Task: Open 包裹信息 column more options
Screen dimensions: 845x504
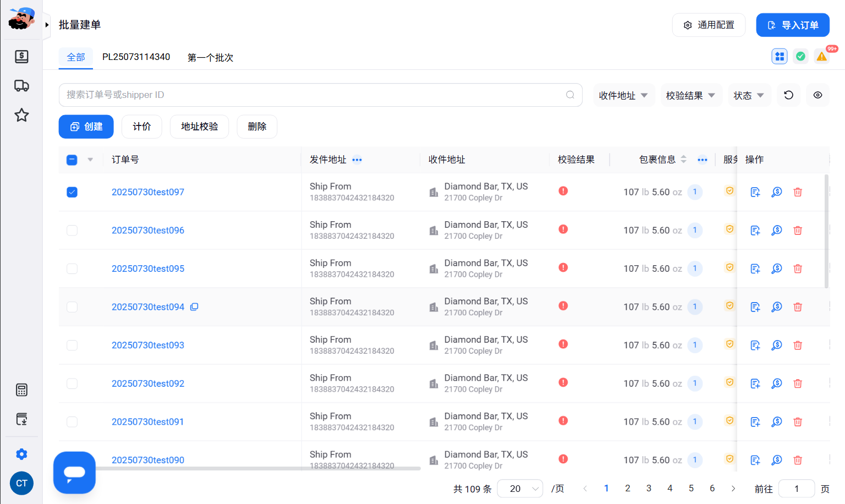Action: point(703,160)
